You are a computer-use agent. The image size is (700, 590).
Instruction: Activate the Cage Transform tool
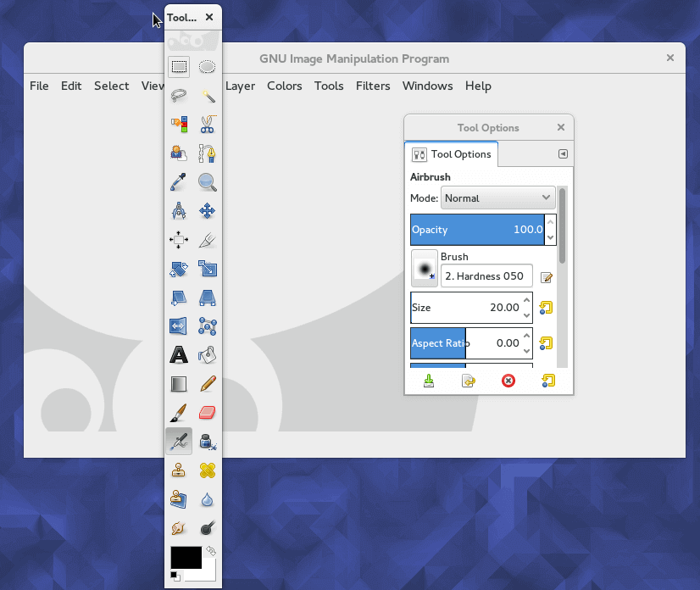click(207, 326)
